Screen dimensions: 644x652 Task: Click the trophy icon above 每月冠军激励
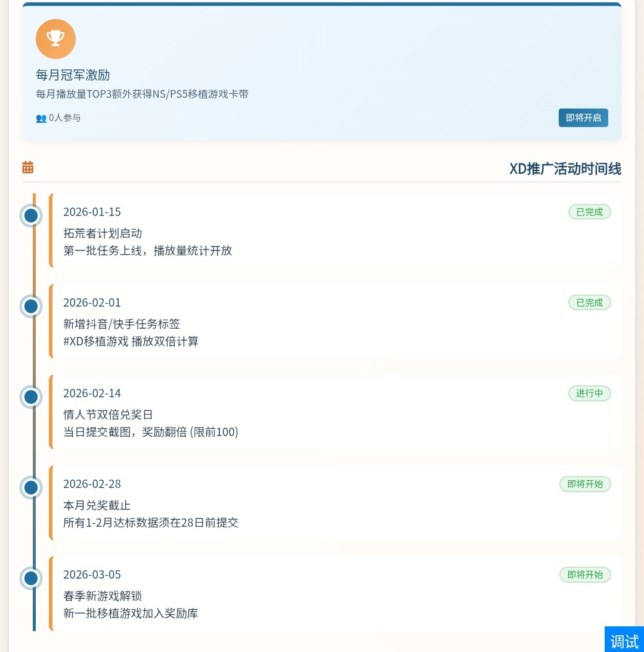coord(55,38)
